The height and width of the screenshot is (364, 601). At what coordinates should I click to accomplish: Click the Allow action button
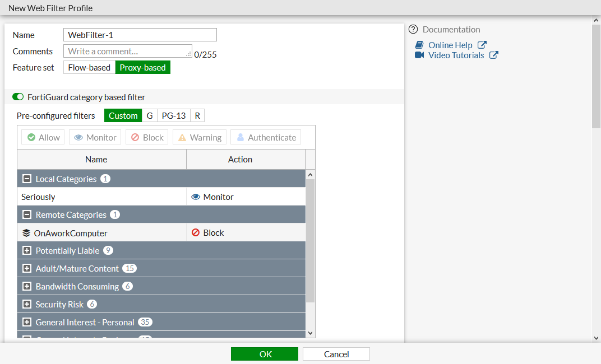43,137
